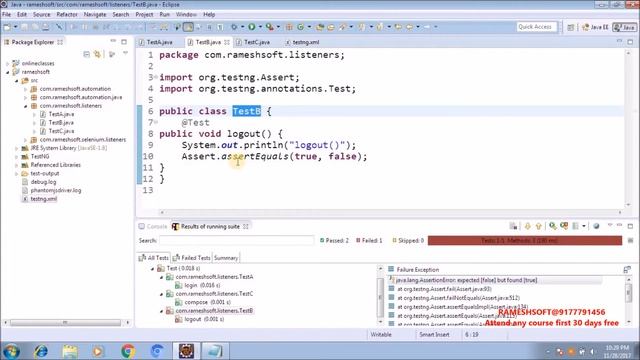Open the Failed Tests tab

191,258
